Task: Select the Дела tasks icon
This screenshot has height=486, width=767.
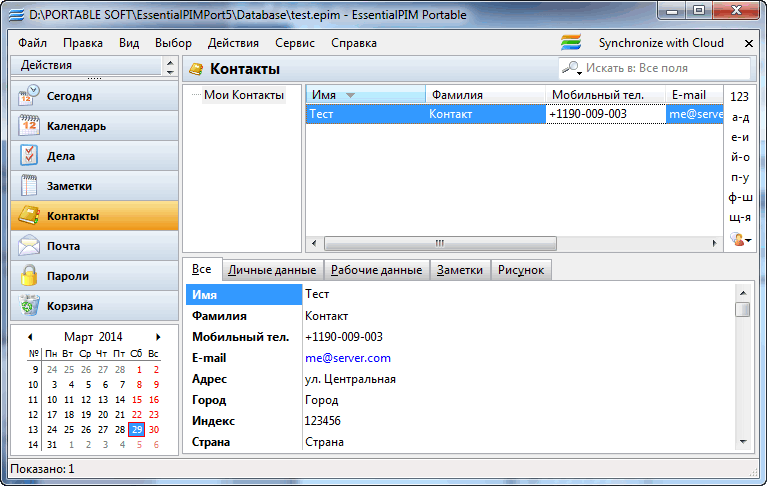Action: [29, 156]
